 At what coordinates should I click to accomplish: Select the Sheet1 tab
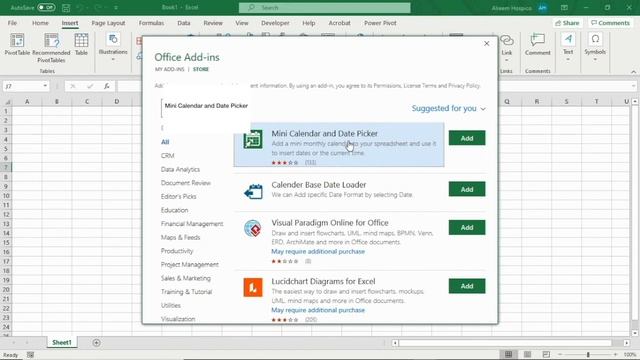click(62, 342)
